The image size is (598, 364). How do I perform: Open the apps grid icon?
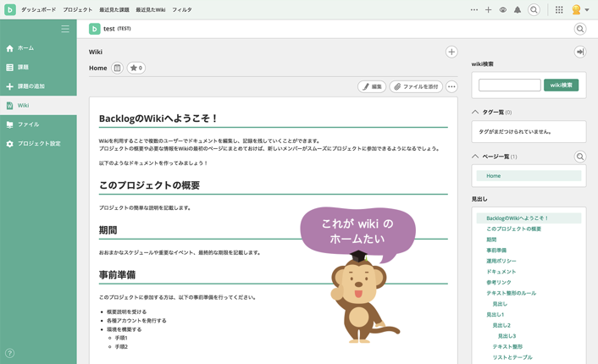tap(559, 10)
